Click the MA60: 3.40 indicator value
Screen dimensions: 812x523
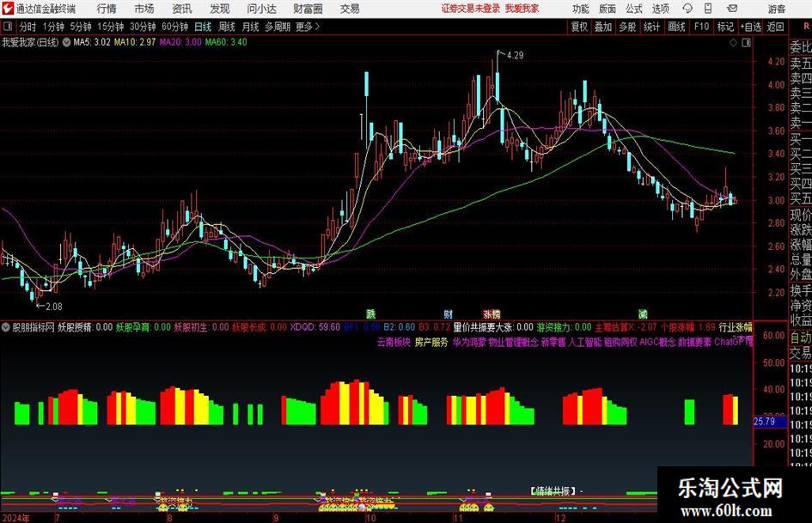point(226,42)
